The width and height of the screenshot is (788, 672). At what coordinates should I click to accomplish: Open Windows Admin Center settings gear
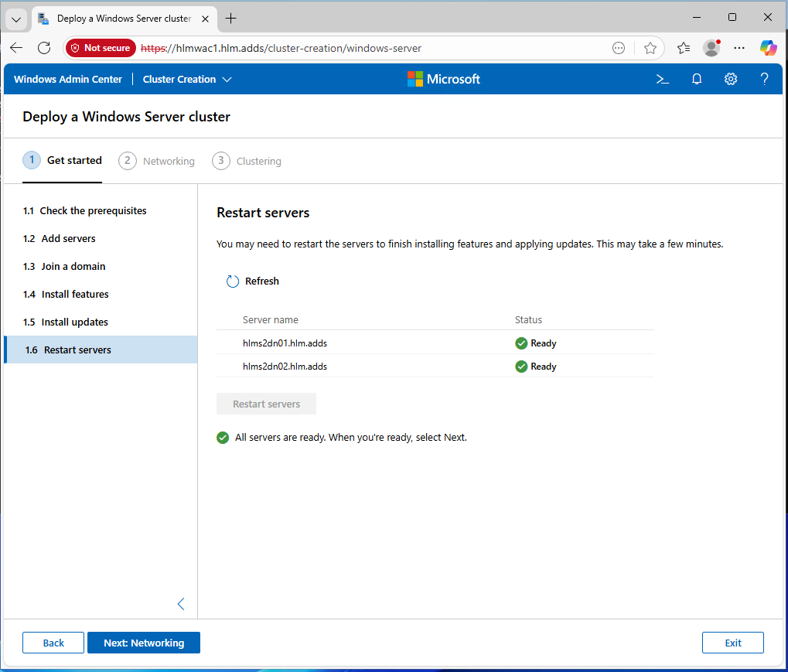[730, 79]
